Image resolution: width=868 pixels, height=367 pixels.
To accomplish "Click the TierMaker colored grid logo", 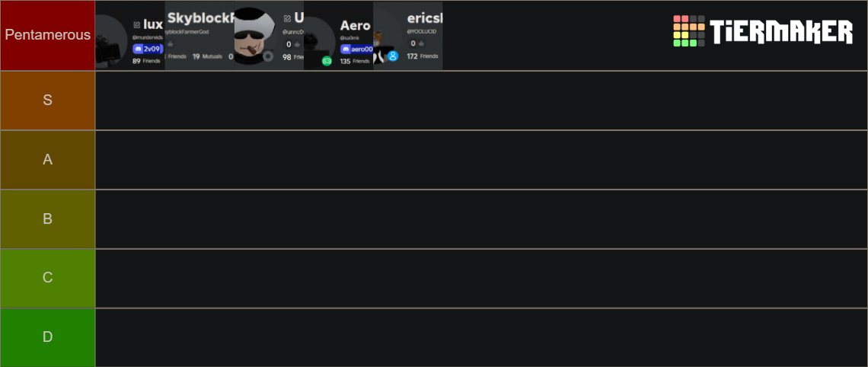I will pos(688,31).
